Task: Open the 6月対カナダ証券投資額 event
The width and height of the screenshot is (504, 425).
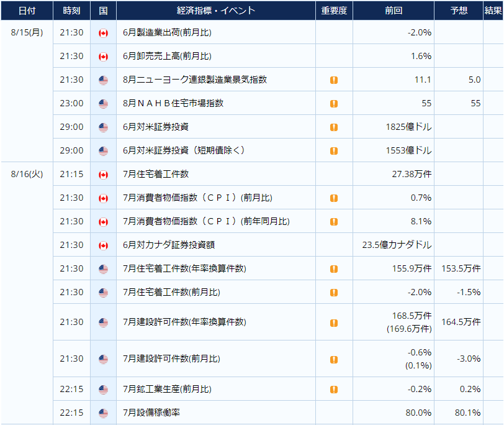Action: click(169, 245)
